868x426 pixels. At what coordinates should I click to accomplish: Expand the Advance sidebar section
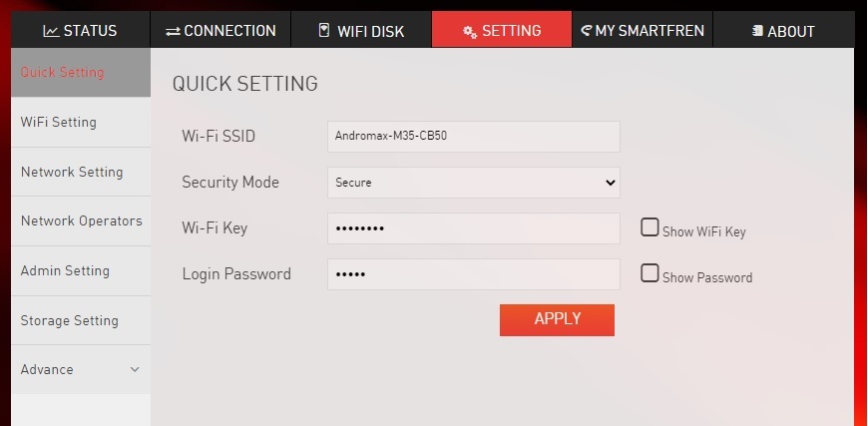click(x=80, y=370)
